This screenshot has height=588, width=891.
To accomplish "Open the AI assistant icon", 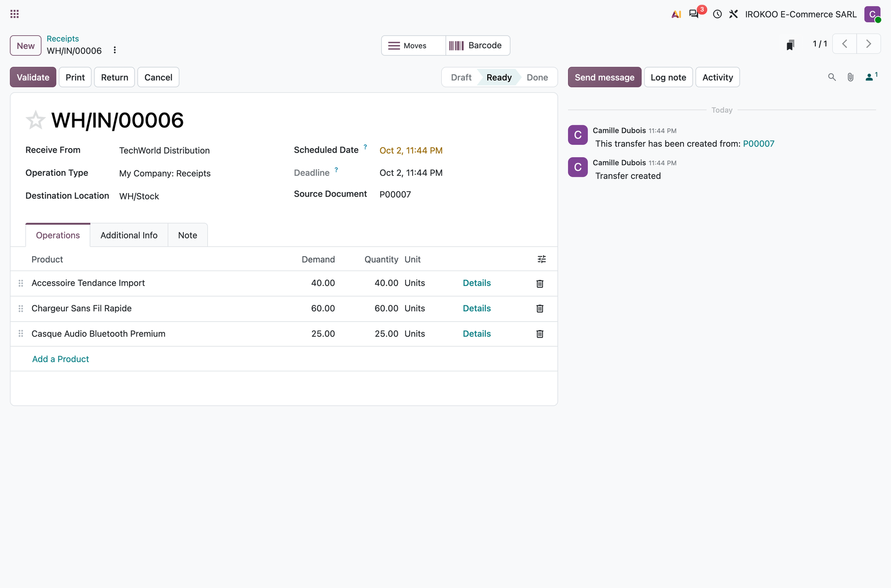I will pos(676,14).
